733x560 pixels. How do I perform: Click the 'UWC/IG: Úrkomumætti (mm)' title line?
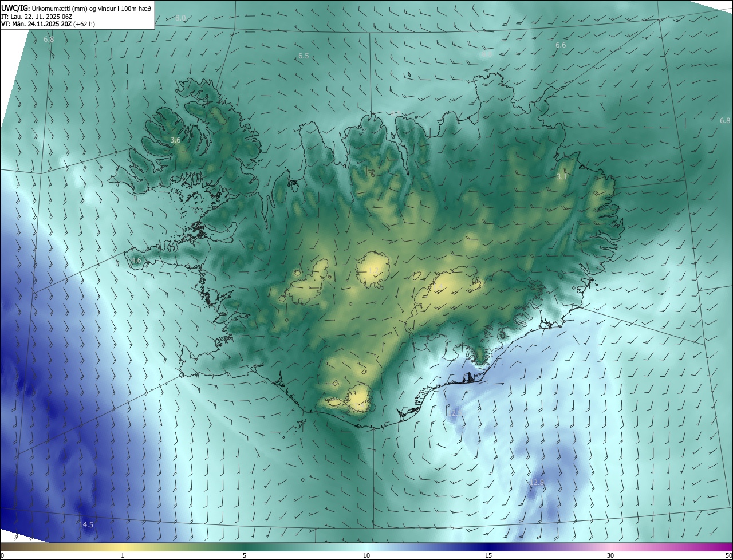(76, 7)
